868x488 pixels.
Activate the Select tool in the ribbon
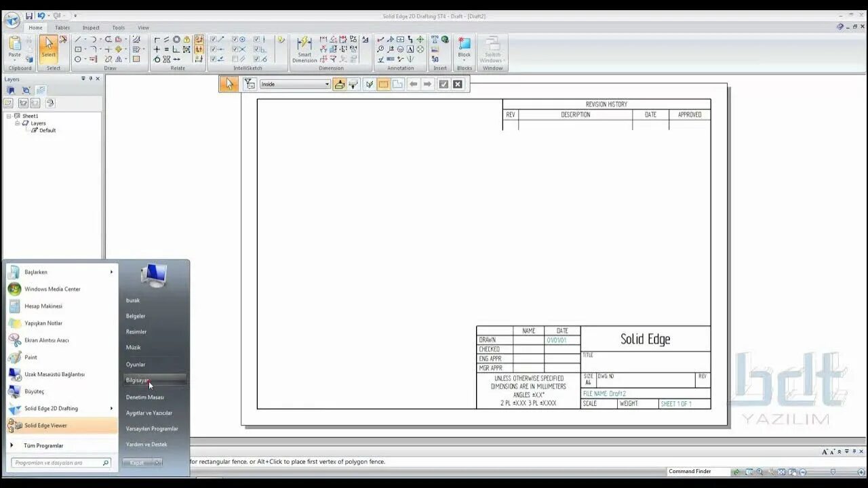(48, 49)
